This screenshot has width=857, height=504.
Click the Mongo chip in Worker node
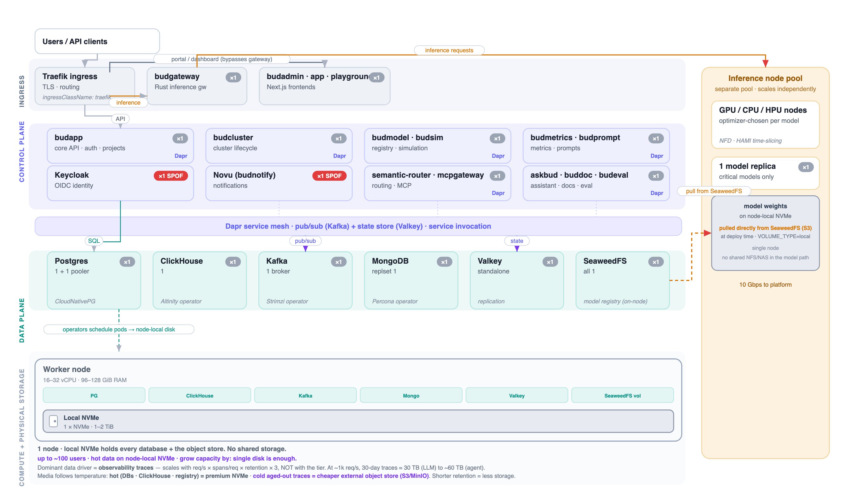411,396
